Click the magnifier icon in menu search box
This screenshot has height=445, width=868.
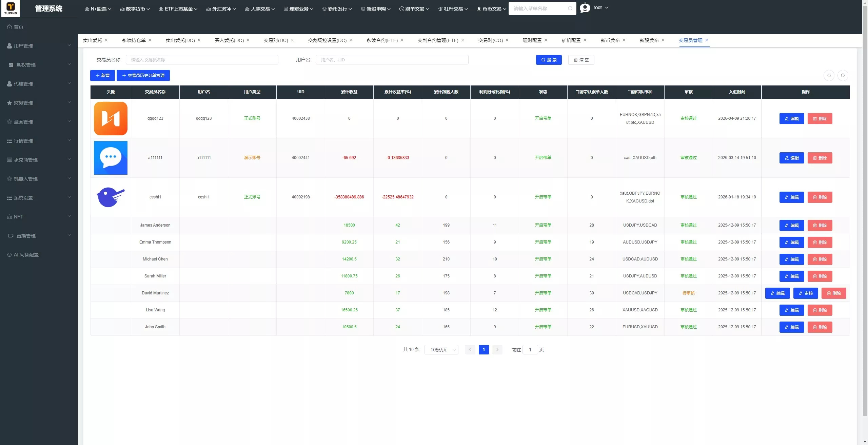pyautogui.click(x=570, y=8)
